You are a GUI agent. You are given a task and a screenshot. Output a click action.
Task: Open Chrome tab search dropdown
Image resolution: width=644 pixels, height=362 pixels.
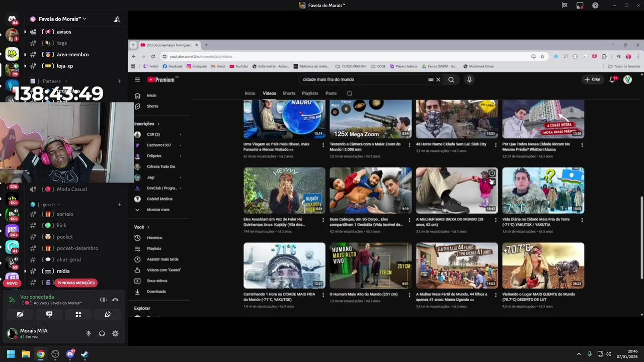pyautogui.click(x=133, y=45)
